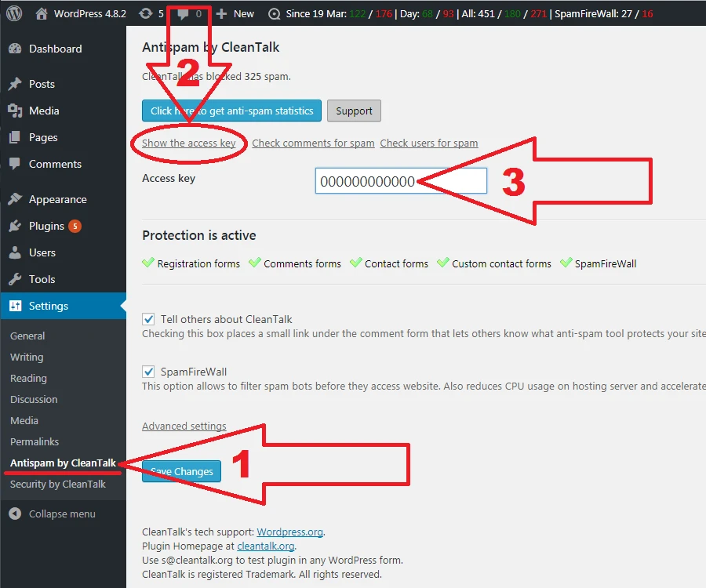Click the Appearance paintbrush icon
Image resolution: width=706 pixels, height=588 pixels.
tap(15, 199)
